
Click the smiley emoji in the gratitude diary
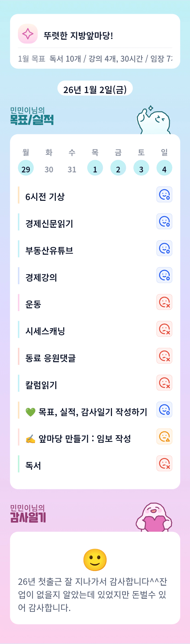click(x=95, y=560)
